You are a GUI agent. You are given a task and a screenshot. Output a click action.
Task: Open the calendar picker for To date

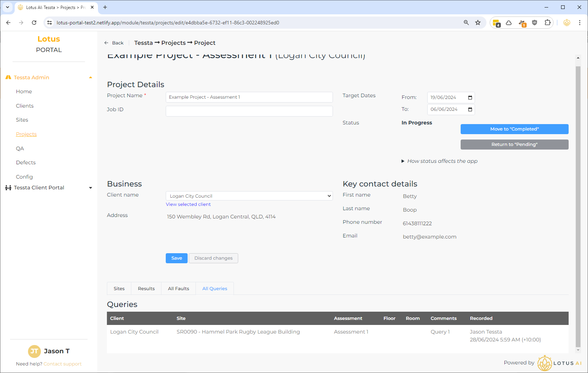tap(470, 109)
